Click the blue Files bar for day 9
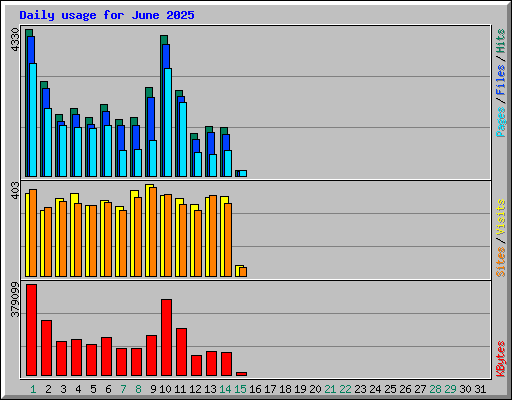The height and width of the screenshot is (400, 512). 151,119
